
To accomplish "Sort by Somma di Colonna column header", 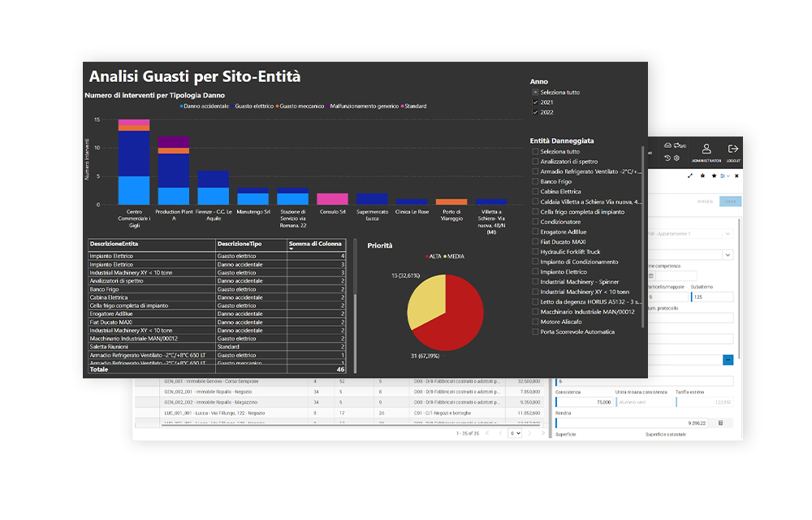I will [x=317, y=244].
